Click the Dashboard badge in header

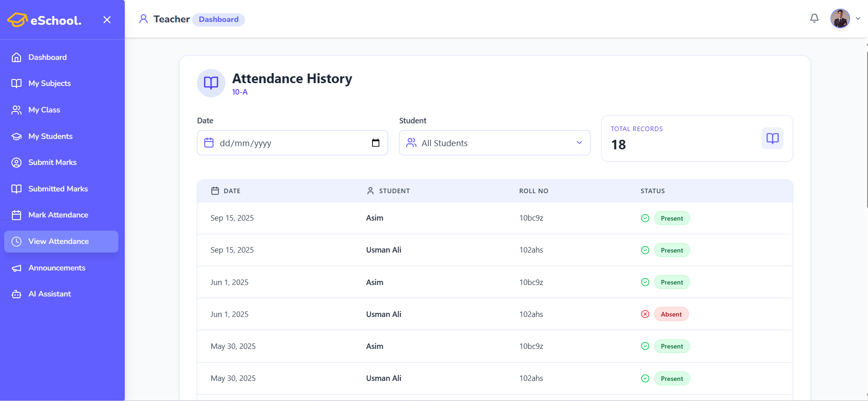[x=218, y=19]
